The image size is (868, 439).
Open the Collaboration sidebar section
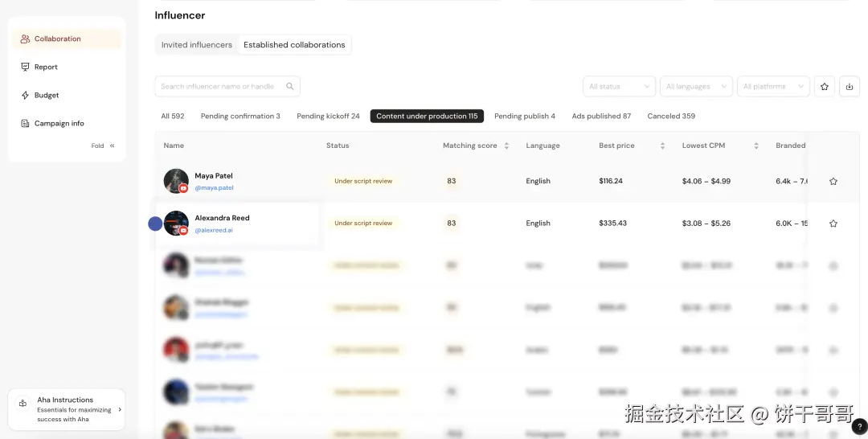click(67, 39)
